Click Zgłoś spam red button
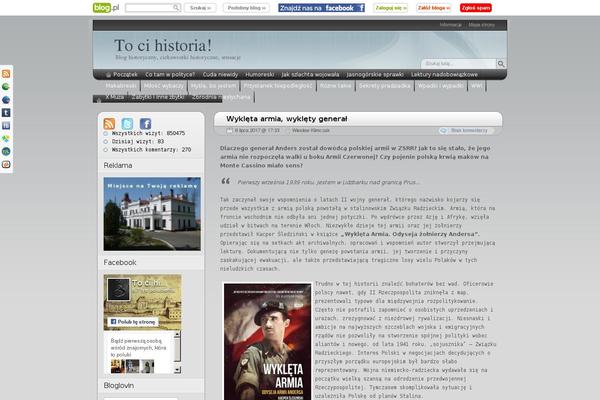600x400 pixels. 476,8
